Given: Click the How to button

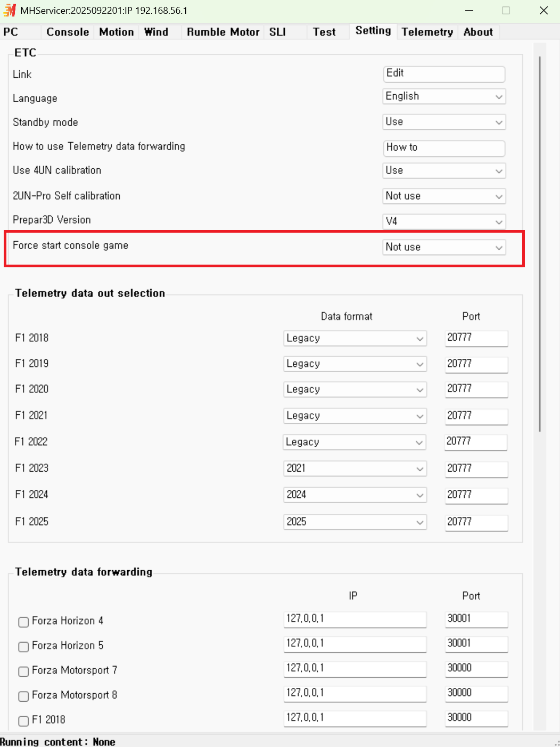Looking at the screenshot, I should coord(444,147).
